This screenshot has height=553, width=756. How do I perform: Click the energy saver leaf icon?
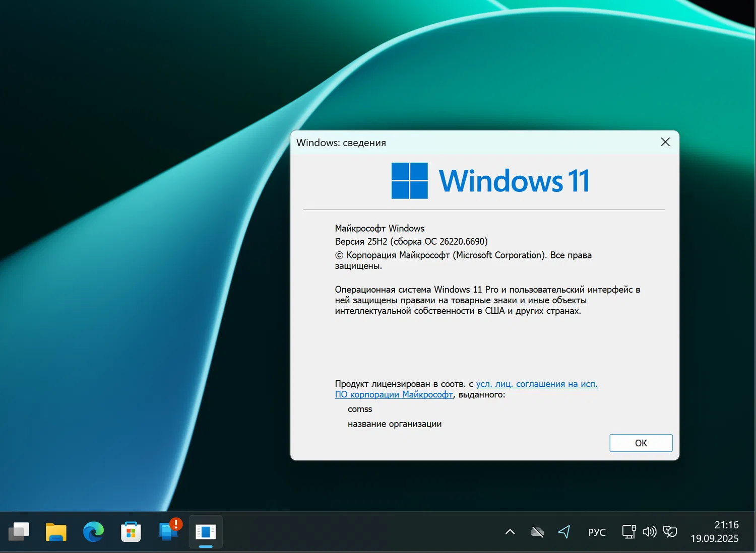point(669,531)
